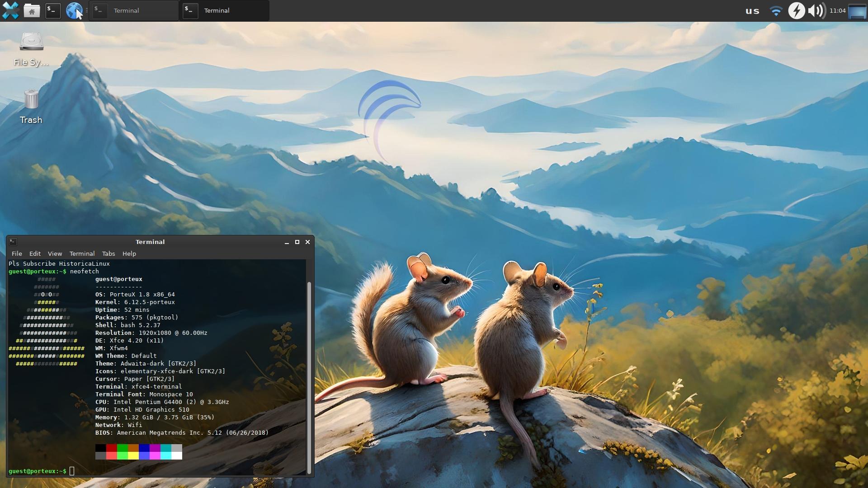Switch to the second Terminal taskbar button
This screenshot has height=488, width=868.
click(x=224, y=10)
